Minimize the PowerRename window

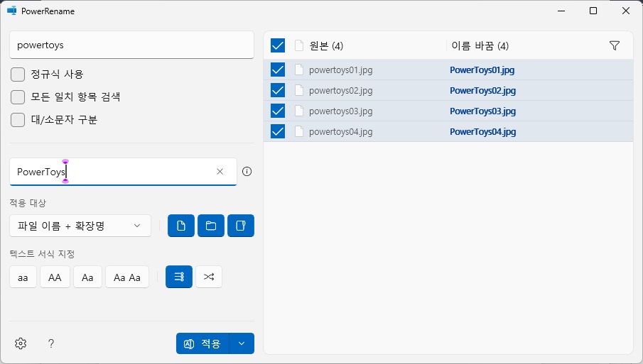561,11
